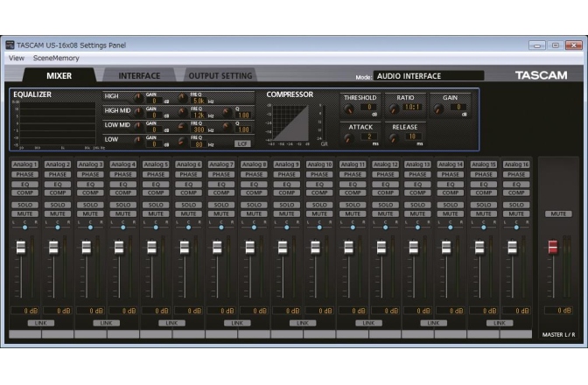Click the EQUALIZER frequency graph
588x385 pixels.
[x=58, y=124]
